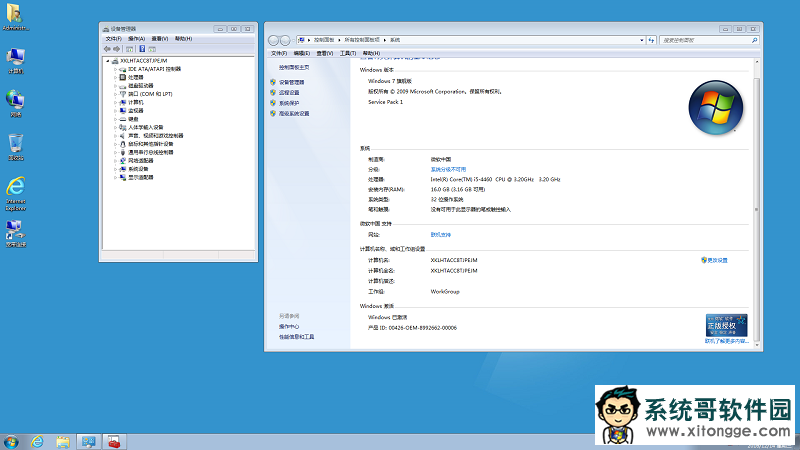Select the 鼠标和其他指针设备 mouse icon
This screenshot has height=450, width=800.
(122, 144)
